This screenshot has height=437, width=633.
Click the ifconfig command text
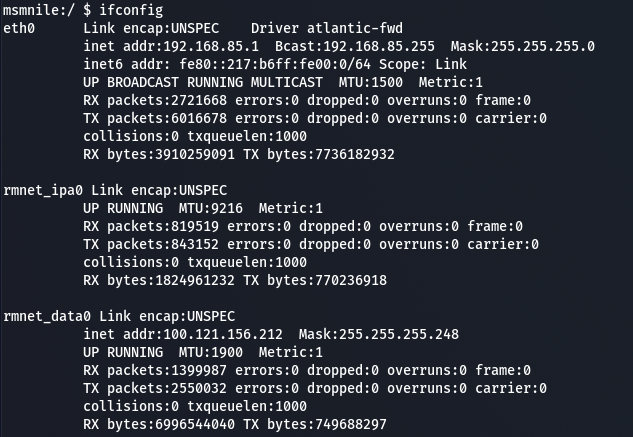(x=131, y=10)
